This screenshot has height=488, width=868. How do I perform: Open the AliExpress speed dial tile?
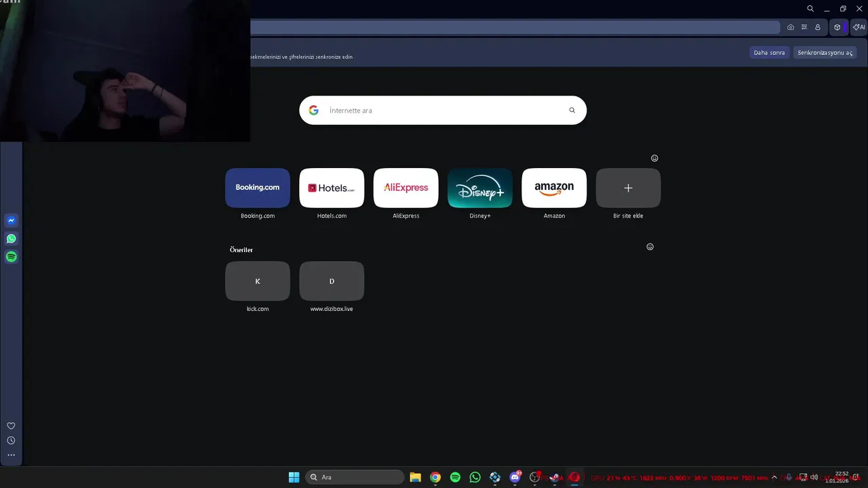click(406, 188)
